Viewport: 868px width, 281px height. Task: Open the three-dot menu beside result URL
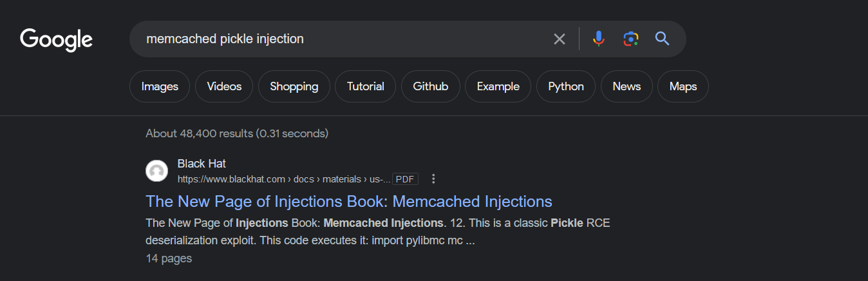pos(433,179)
